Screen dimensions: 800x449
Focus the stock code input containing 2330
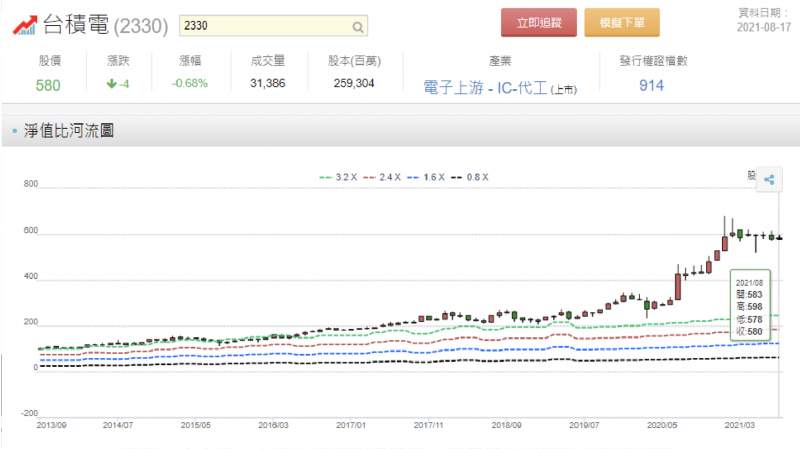click(x=273, y=26)
